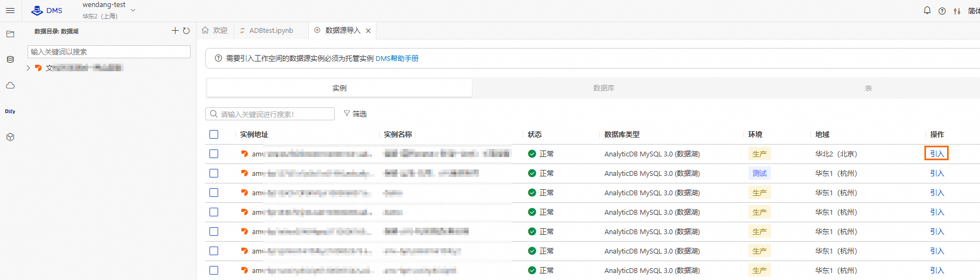Check the 测试 environment row checkbox
The width and height of the screenshot is (980, 280).
coord(214,173)
